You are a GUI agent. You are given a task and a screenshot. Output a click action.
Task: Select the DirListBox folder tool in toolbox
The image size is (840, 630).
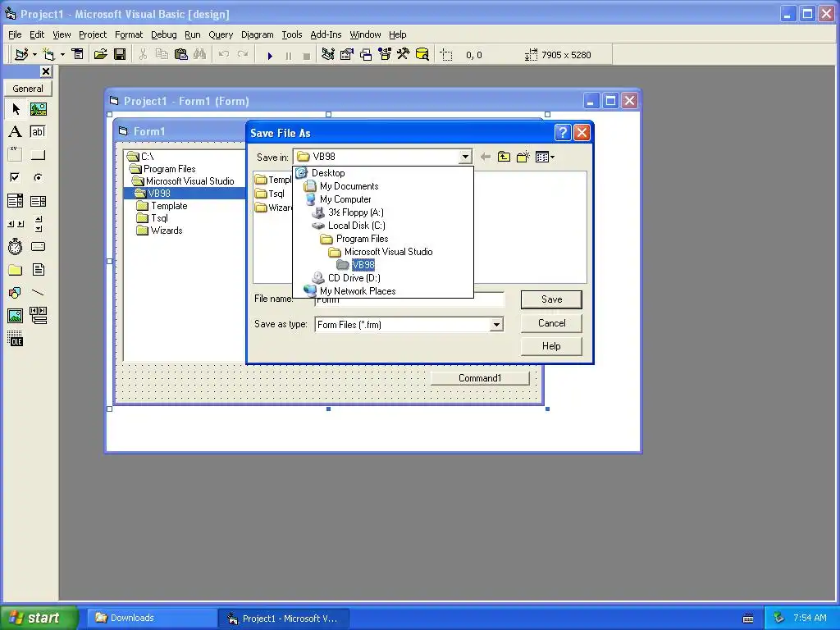tap(16, 269)
